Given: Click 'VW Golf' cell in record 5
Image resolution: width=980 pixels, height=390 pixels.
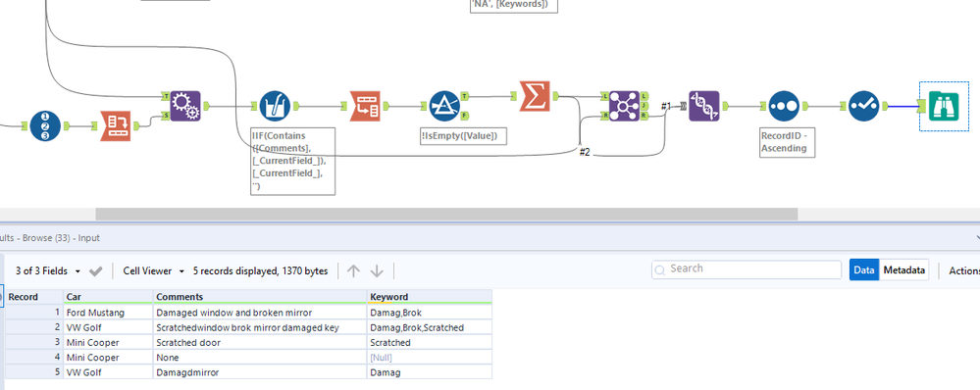Looking at the screenshot, I should click(x=108, y=372).
